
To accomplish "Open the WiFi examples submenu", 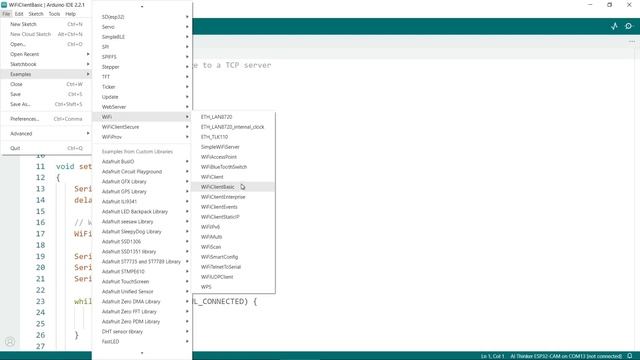I will coord(142,117).
